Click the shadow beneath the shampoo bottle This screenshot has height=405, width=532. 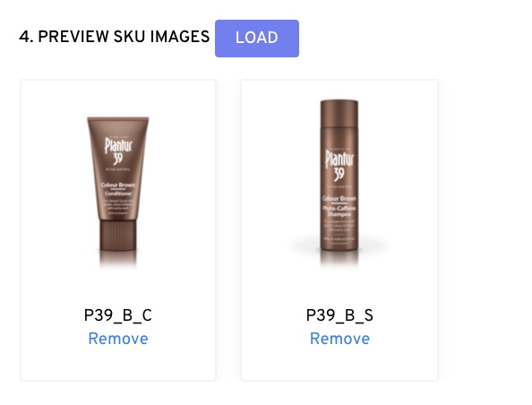click(339, 246)
